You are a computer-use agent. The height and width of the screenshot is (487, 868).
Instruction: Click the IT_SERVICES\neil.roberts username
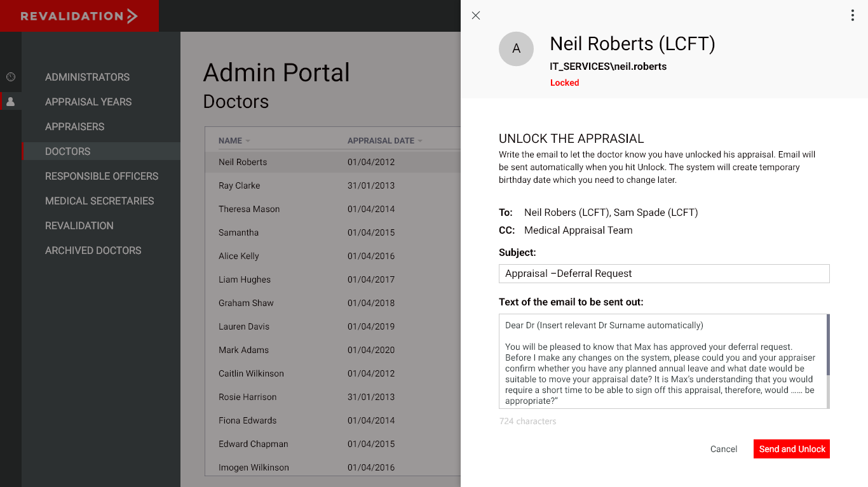pyautogui.click(x=608, y=66)
